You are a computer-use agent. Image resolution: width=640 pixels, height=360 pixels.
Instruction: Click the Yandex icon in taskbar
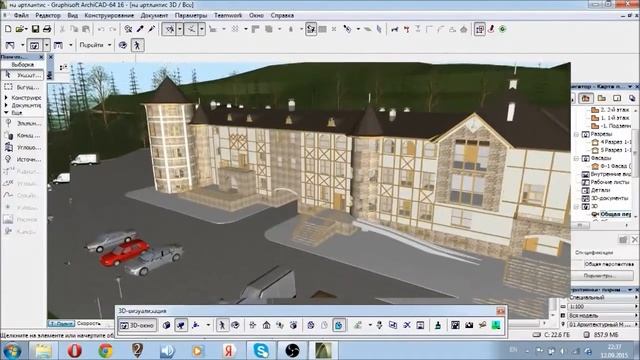pos(229,350)
